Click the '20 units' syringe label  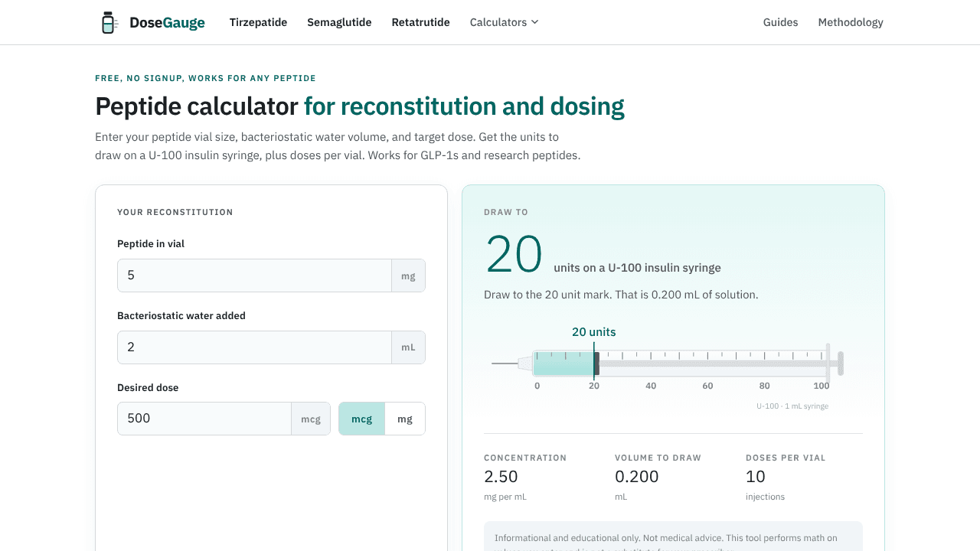tap(594, 332)
